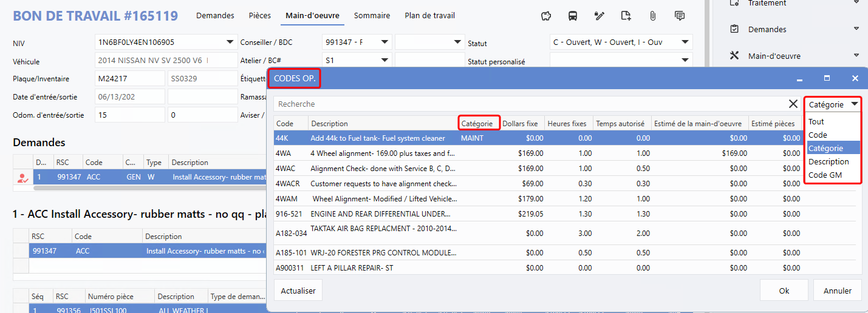This screenshot has height=313, width=868.
Task: Open the Plan de travail tab
Action: pyautogui.click(x=429, y=16)
